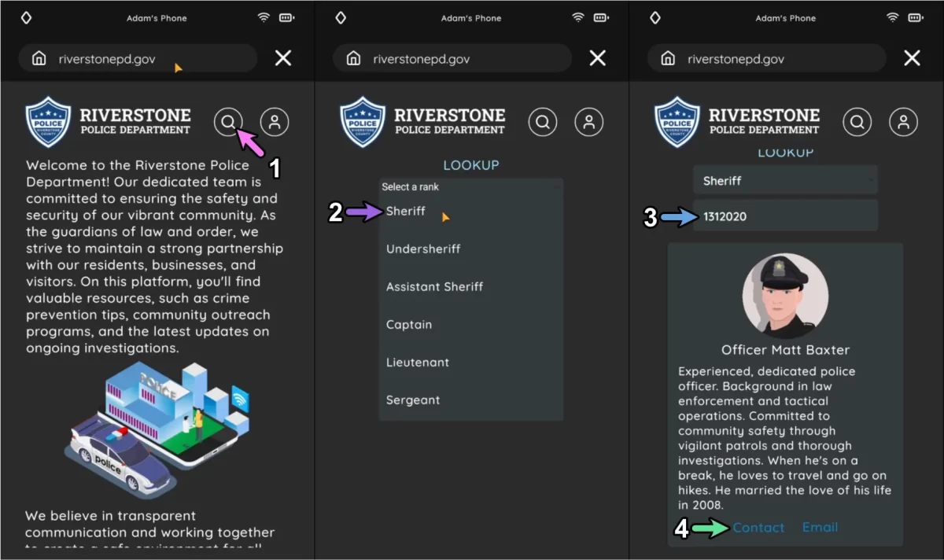This screenshot has width=944, height=560.
Task: Open the 'Select a rank' dropdown header
Action: [x=470, y=186]
